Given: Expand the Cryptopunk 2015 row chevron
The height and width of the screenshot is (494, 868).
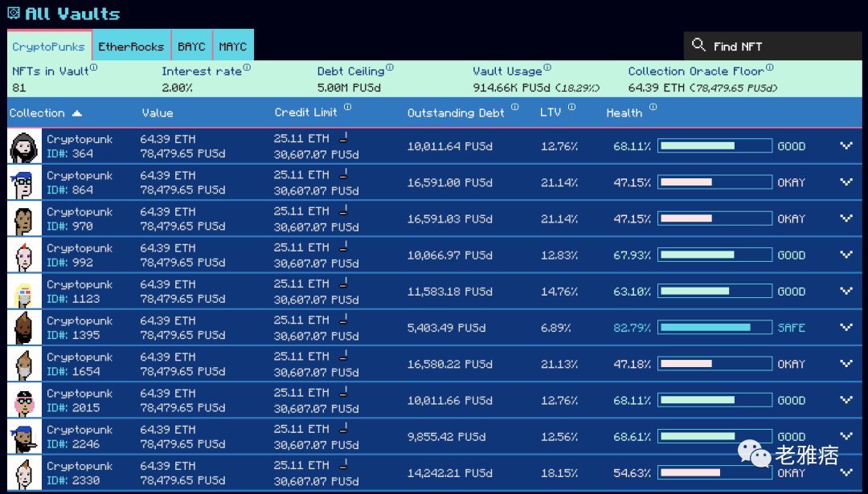Looking at the screenshot, I should [845, 399].
